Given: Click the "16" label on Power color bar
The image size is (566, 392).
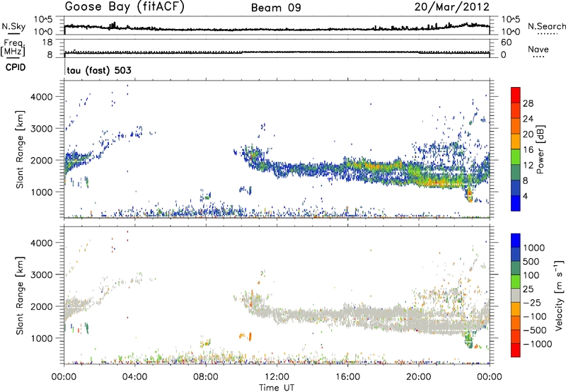Looking at the screenshot, I should click(528, 150).
